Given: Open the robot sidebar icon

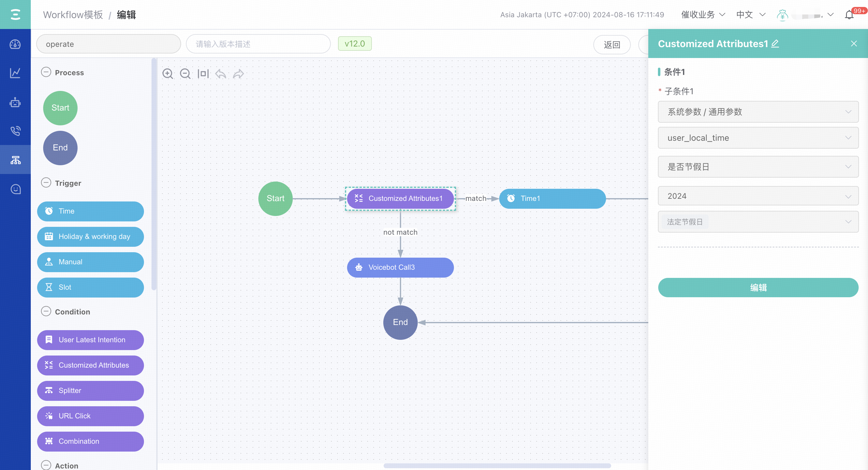Looking at the screenshot, I should [x=15, y=102].
